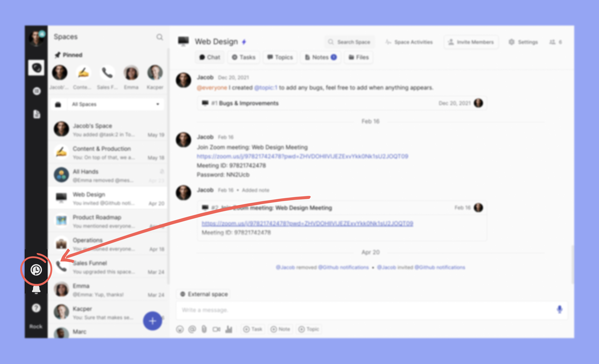This screenshot has height=364, width=599.
Task: Click the voice message microphone icon
Action: (559, 309)
